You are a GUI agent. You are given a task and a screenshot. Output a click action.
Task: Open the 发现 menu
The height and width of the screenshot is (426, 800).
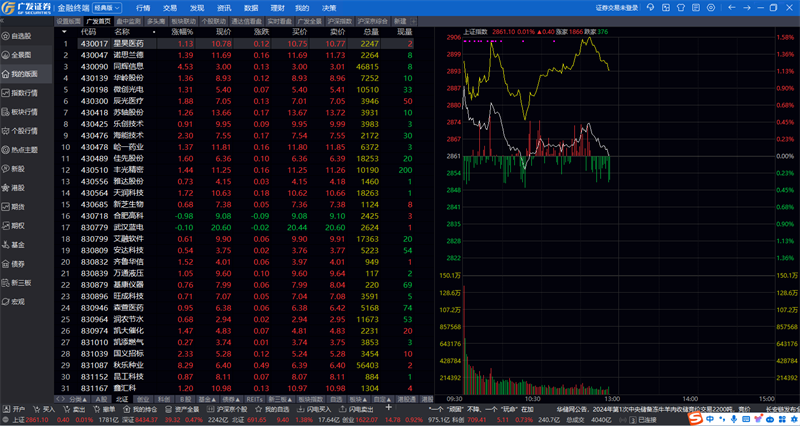(x=197, y=8)
